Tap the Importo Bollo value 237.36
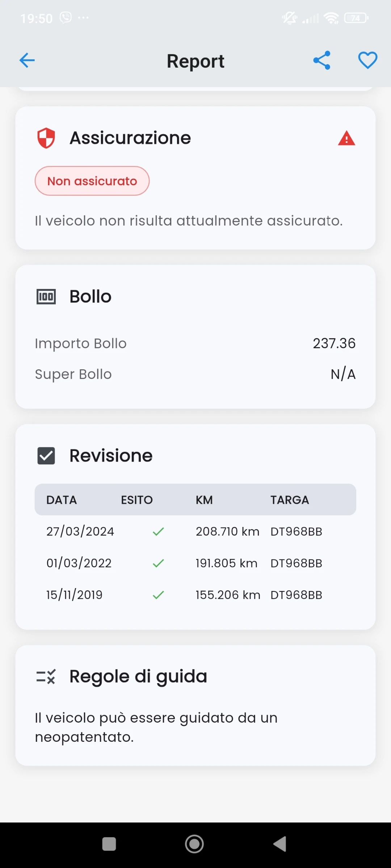Image resolution: width=391 pixels, height=868 pixels. tap(334, 343)
